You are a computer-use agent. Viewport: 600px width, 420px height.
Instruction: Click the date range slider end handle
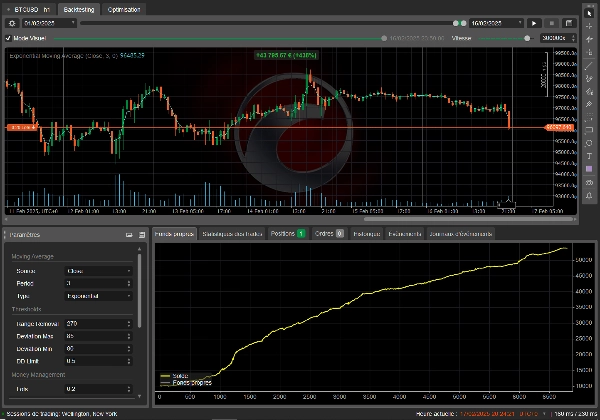pos(463,23)
